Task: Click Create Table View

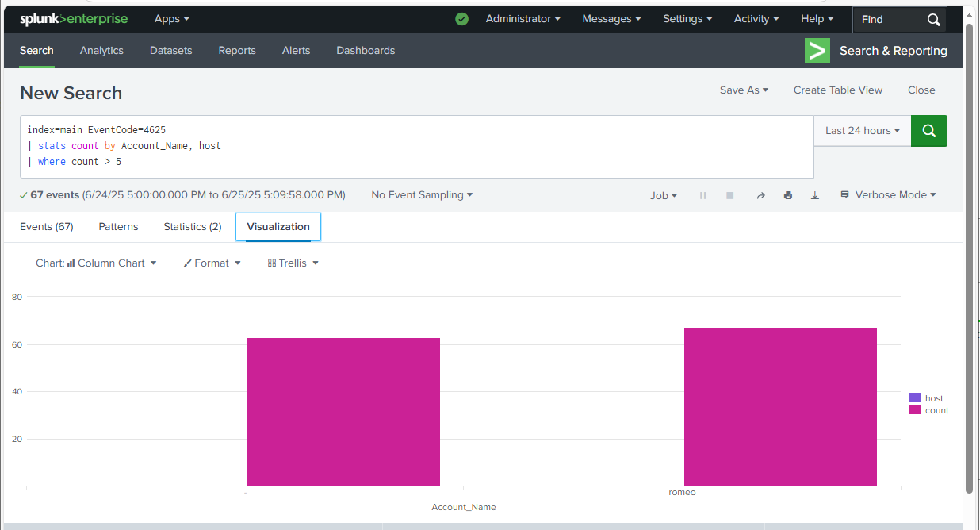Action: (838, 90)
